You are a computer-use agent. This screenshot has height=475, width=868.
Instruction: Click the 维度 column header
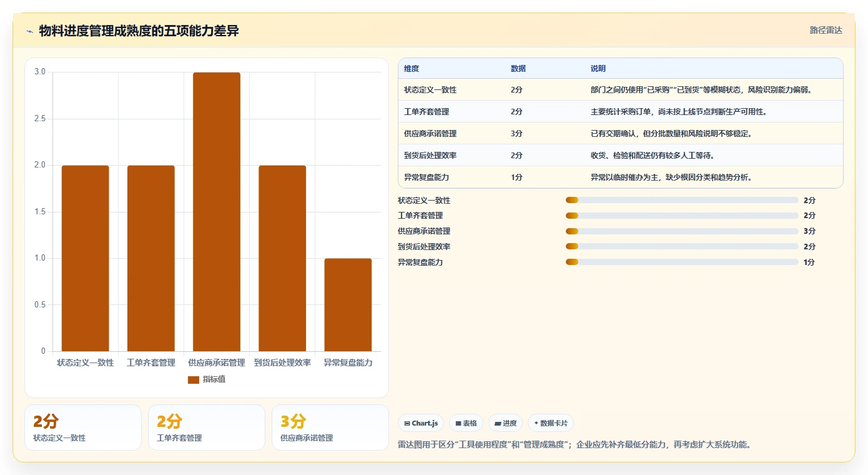[x=412, y=68]
